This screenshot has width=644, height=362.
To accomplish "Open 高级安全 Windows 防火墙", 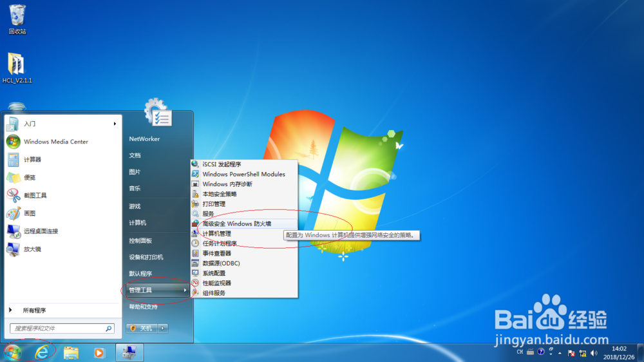I will (244, 224).
